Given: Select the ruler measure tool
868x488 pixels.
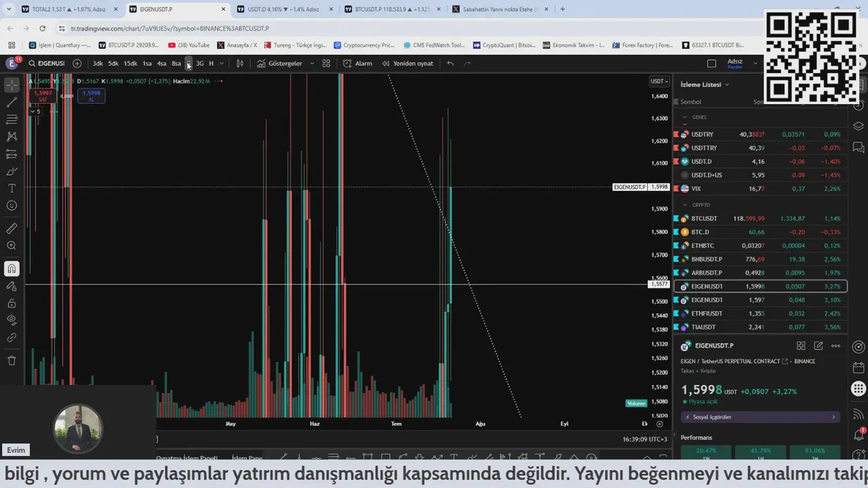Looking at the screenshot, I should [x=12, y=228].
